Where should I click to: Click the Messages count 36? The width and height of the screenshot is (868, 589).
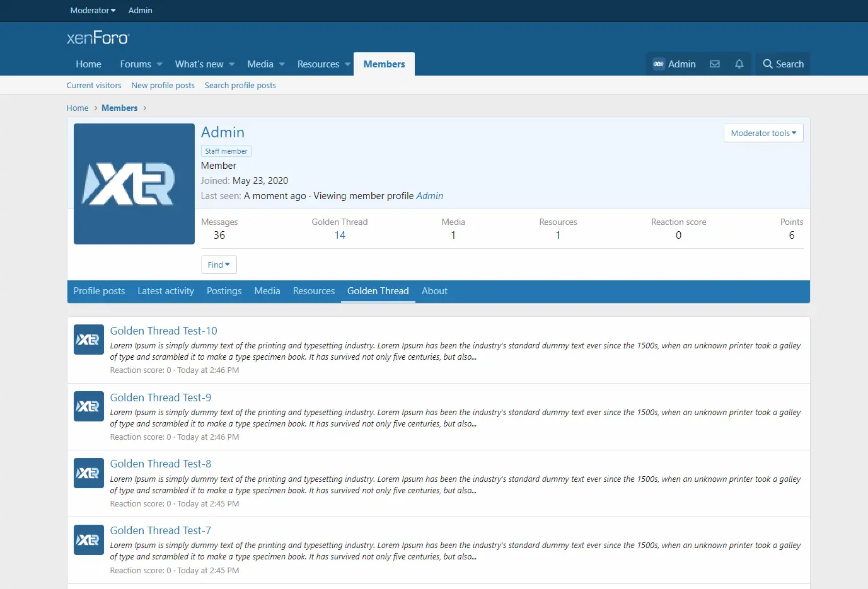pos(219,236)
